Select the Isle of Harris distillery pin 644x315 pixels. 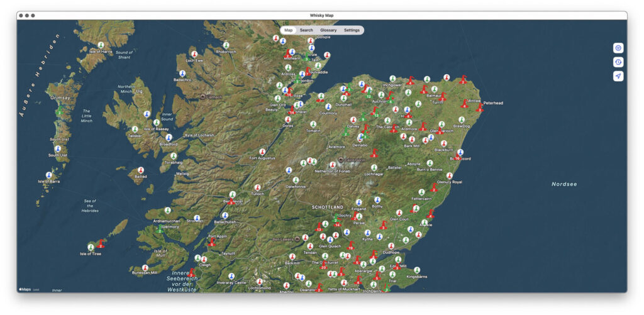click(101, 46)
